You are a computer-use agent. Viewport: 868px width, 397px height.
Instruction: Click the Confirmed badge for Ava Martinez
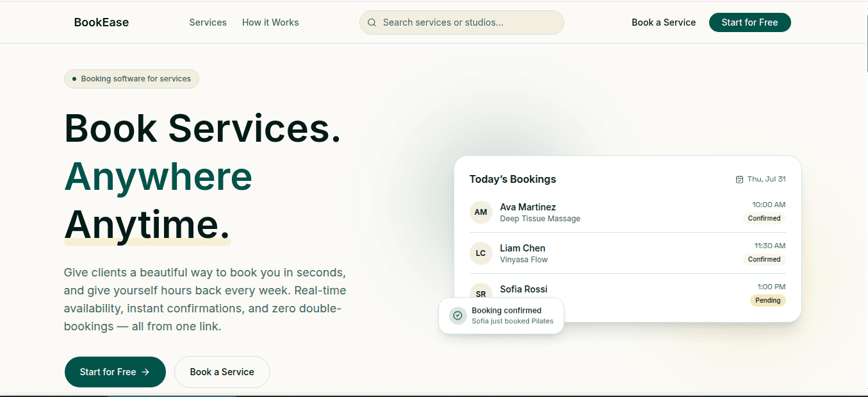764,218
